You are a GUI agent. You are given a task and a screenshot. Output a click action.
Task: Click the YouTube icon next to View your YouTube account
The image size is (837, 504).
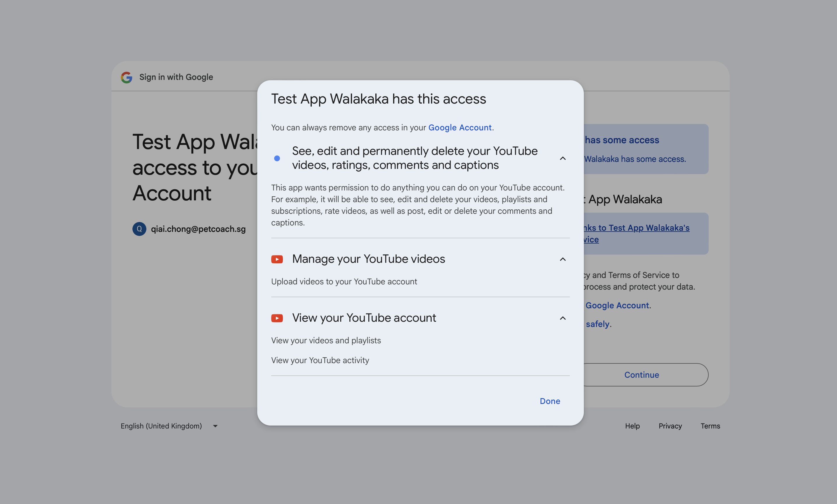click(277, 318)
